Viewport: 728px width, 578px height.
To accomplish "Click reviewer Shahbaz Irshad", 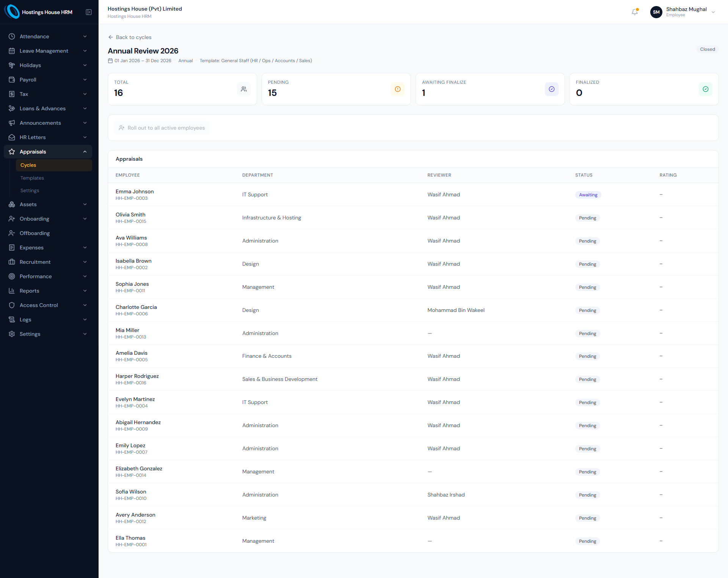I will (446, 495).
